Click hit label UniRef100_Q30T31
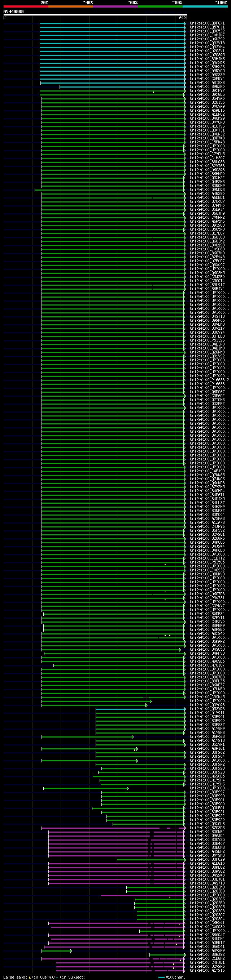The height and width of the screenshot is (980, 231). (208, 130)
